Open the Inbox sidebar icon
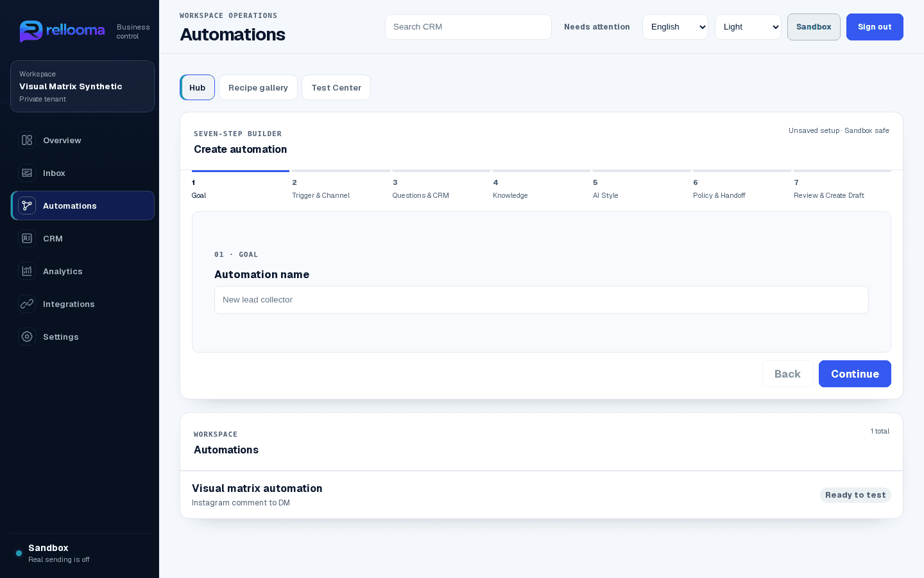Image resolution: width=924 pixels, height=578 pixels. coord(27,173)
